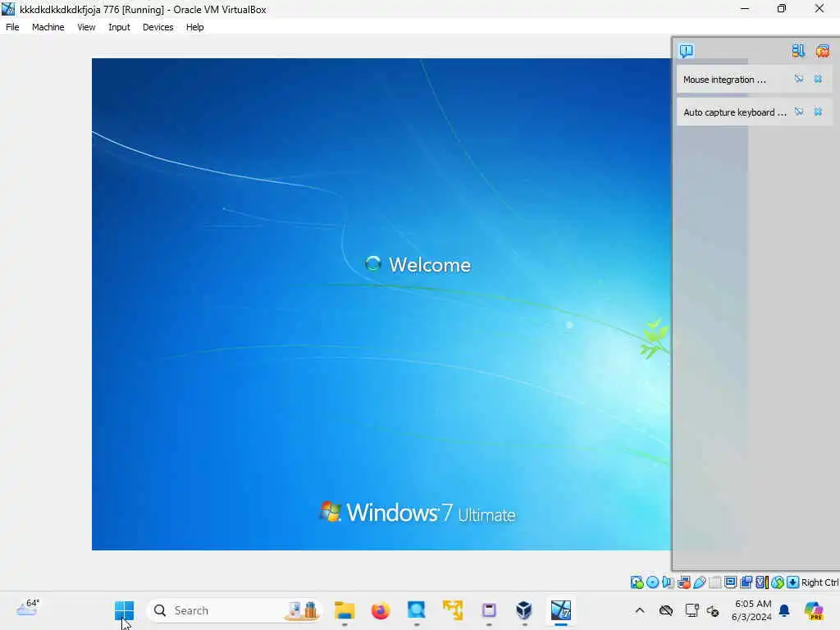Click the running Windows 7 VM taskbar icon
The height and width of the screenshot is (630, 840).
(561, 610)
